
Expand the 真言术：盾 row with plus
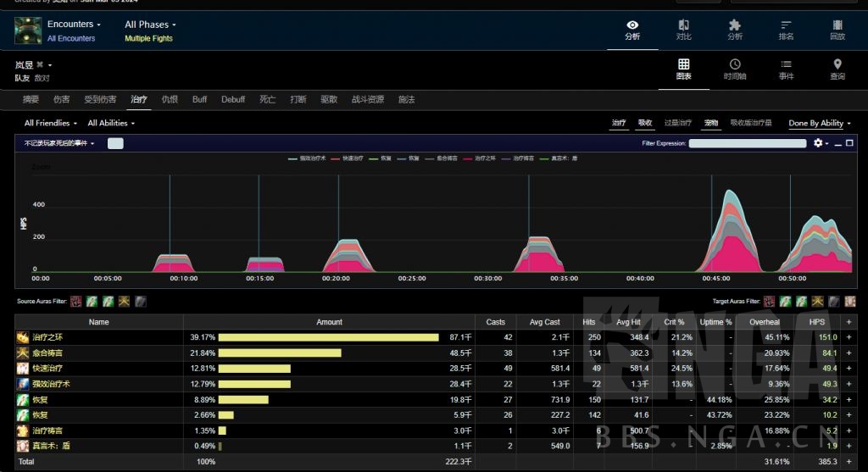[849, 446]
